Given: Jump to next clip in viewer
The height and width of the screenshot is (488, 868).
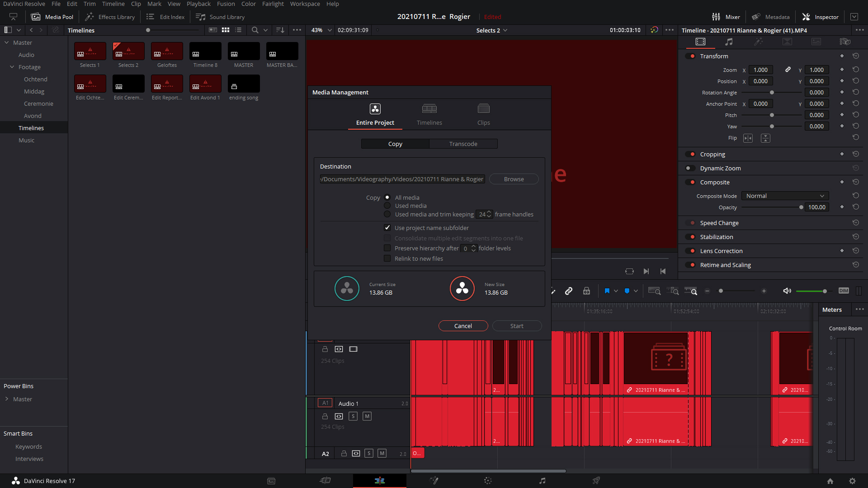Looking at the screenshot, I should pos(646,271).
